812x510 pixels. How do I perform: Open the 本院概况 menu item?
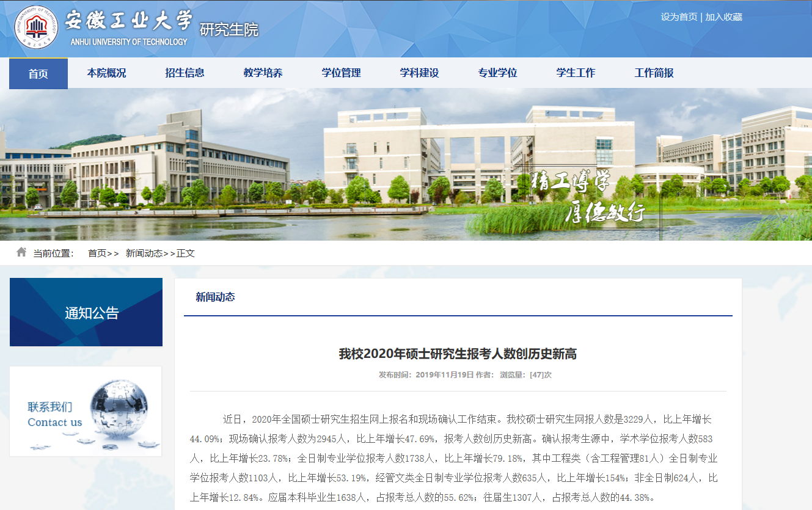coord(106,73)
